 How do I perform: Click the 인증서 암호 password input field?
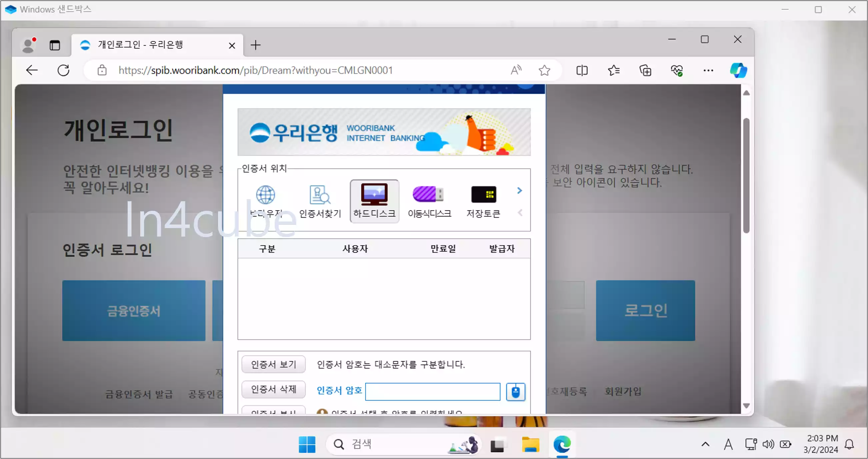pyautogui.click(x=432, y=392)
